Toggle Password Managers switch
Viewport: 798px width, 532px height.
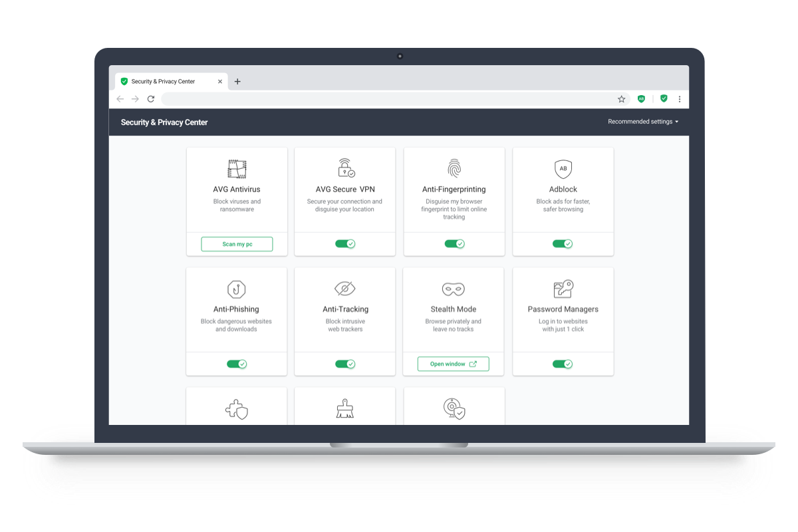[x=563, y=364]
